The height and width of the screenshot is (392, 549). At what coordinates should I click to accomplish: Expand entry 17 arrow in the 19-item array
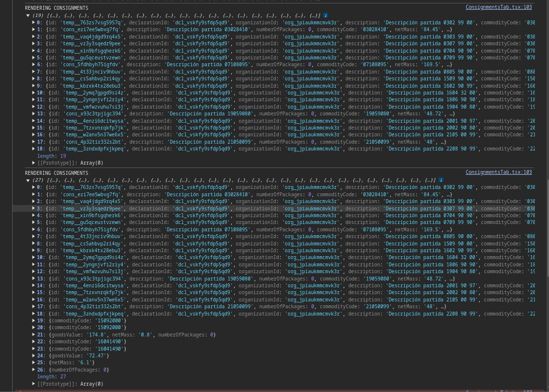[x=34, y=142]
